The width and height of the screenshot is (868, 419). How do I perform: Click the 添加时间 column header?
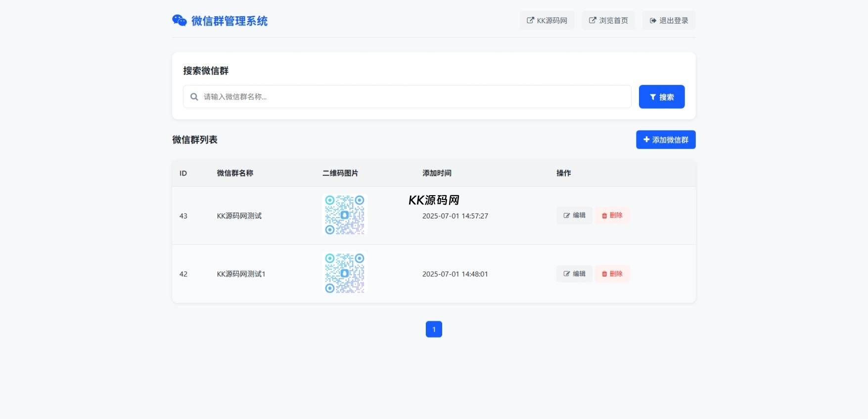(x=437, y=173)
